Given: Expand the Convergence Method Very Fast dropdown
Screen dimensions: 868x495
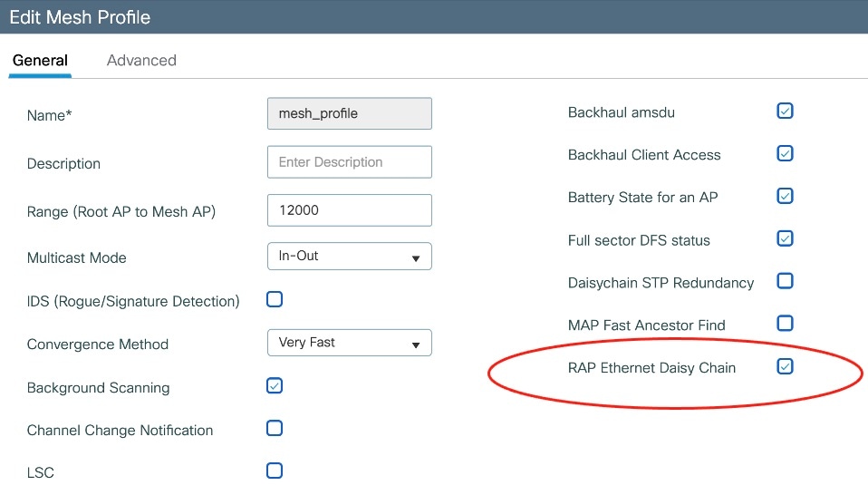Looking at the screenshot, I should pyautogui.click(x=350, y=343).
